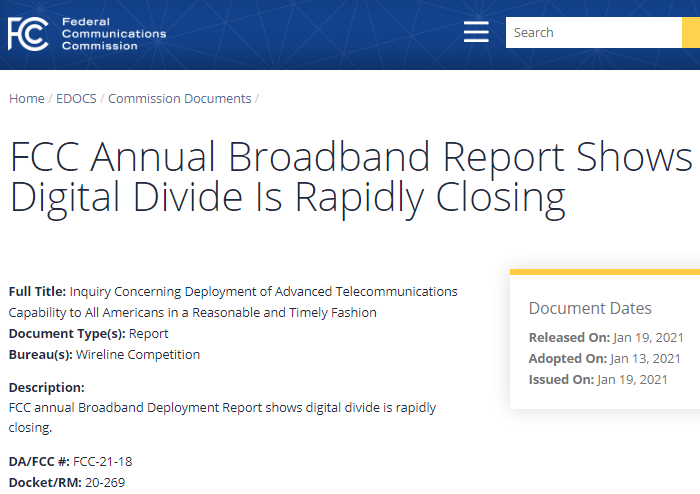The height and width of the screenshot is (494, 700).
Task: Focus the Search input field
Action: (592, 33)
